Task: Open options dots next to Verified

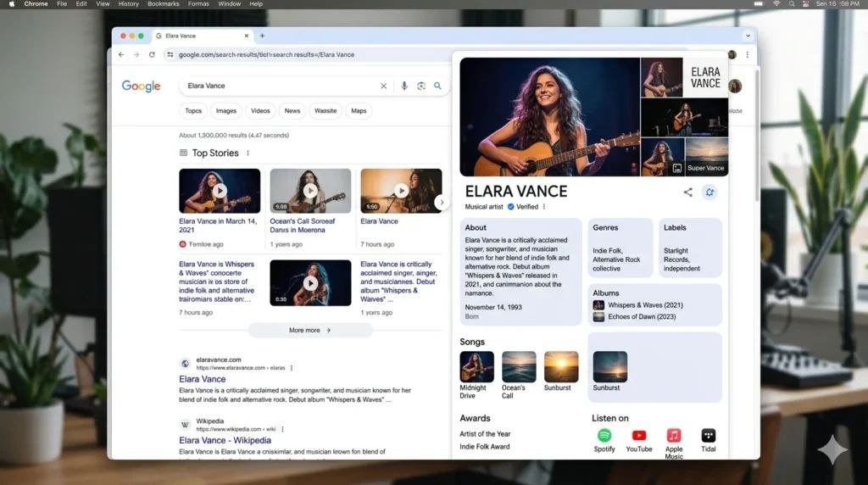Action: pos(544,207)
